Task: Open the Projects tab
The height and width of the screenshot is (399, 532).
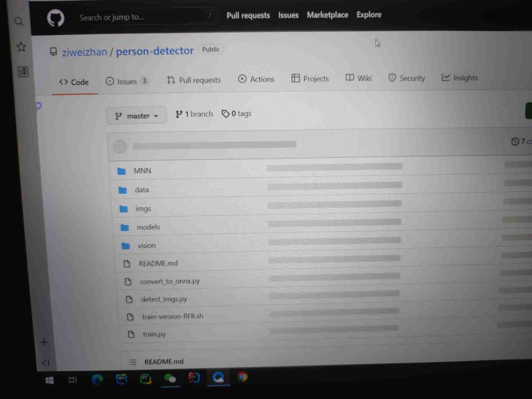Action: click(310, 79)
